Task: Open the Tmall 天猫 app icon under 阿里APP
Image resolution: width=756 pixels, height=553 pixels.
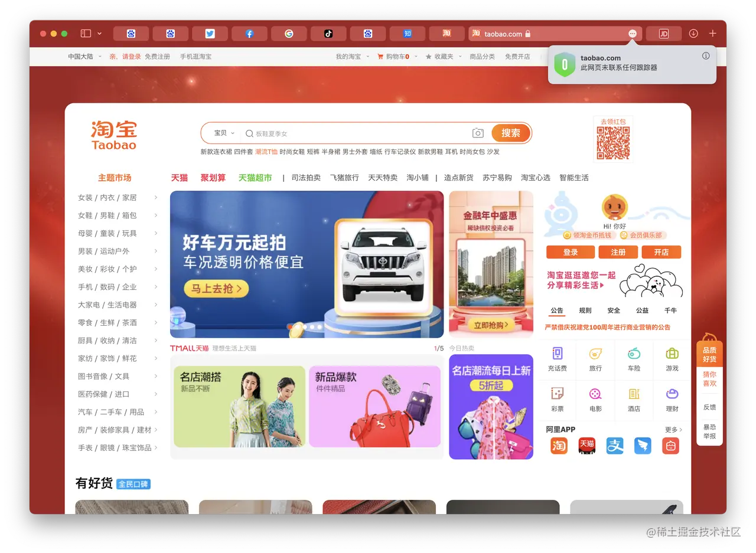Action: [x=586, y=446]
